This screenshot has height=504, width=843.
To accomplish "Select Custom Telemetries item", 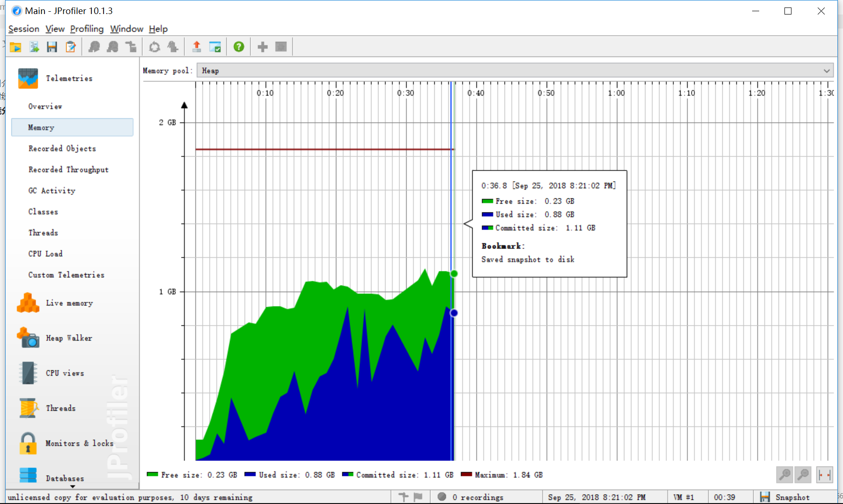I will [x=67, y=275].
